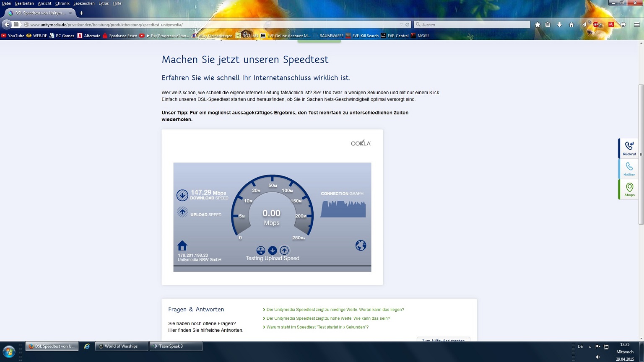This screenshot has width=644, height=362.
Task: Open the bookmarks list icon
Action: click(x=548, y=25)
